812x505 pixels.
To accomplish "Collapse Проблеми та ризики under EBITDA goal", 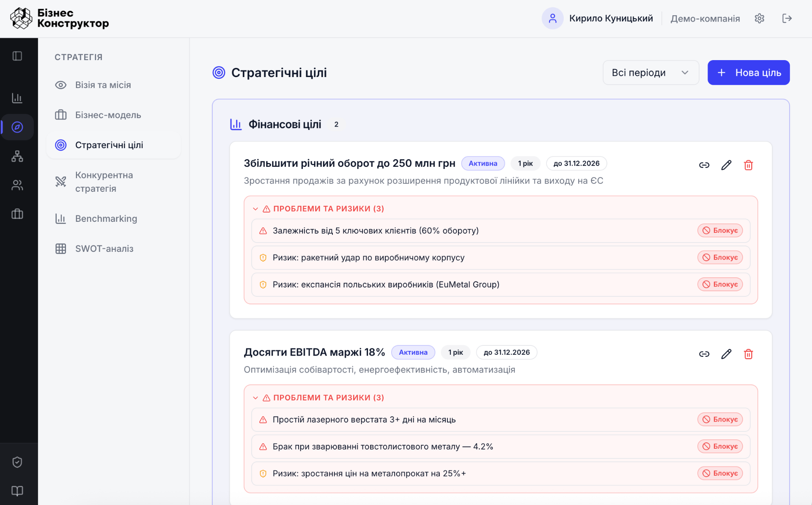I will [x=255, y=397].
